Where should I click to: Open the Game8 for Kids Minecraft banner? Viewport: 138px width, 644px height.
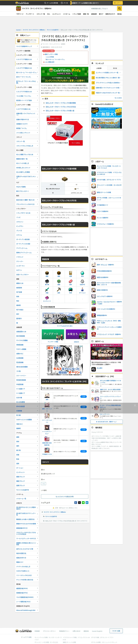click(x=65, y=75)
